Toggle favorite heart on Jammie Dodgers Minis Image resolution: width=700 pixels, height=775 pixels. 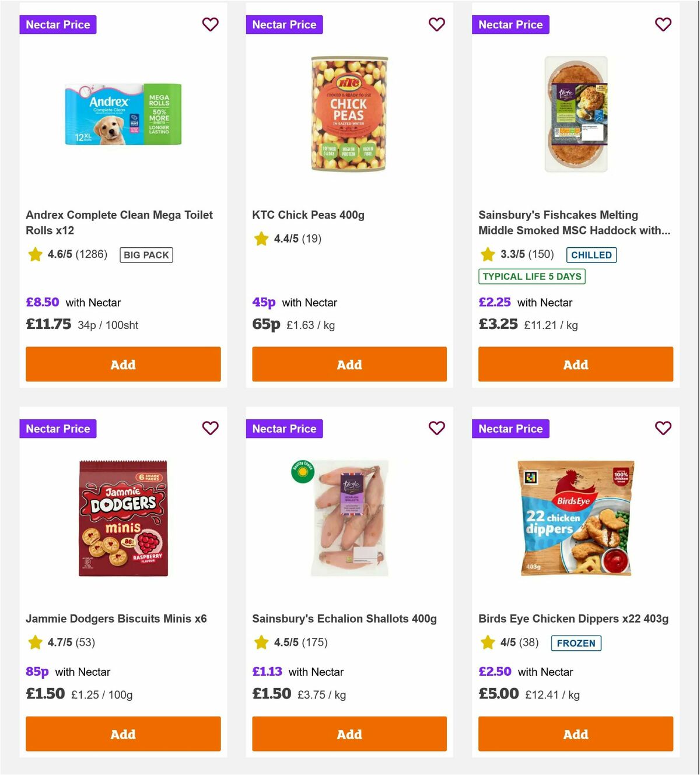[210, 428]
